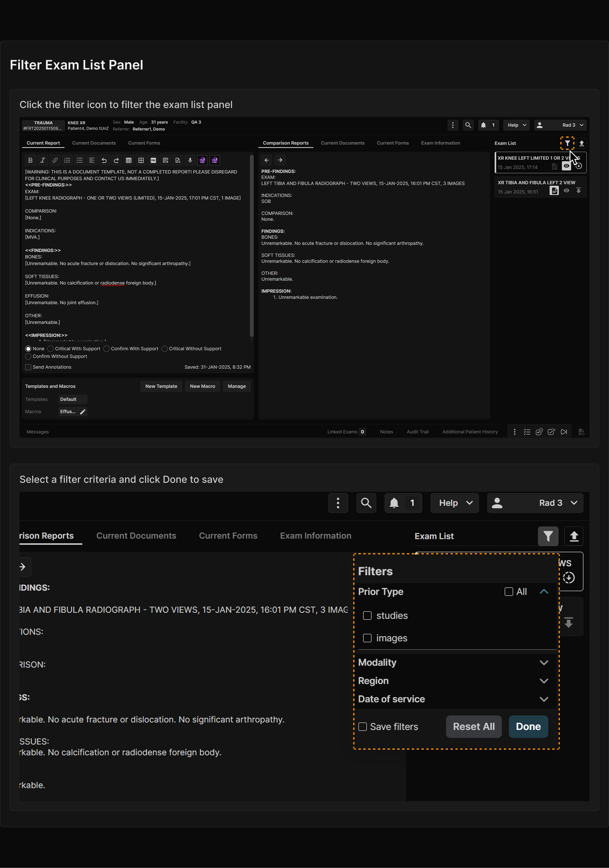Enable the Save filters checkbox
This screenshot has height=868, width=609.
[362, 727]
